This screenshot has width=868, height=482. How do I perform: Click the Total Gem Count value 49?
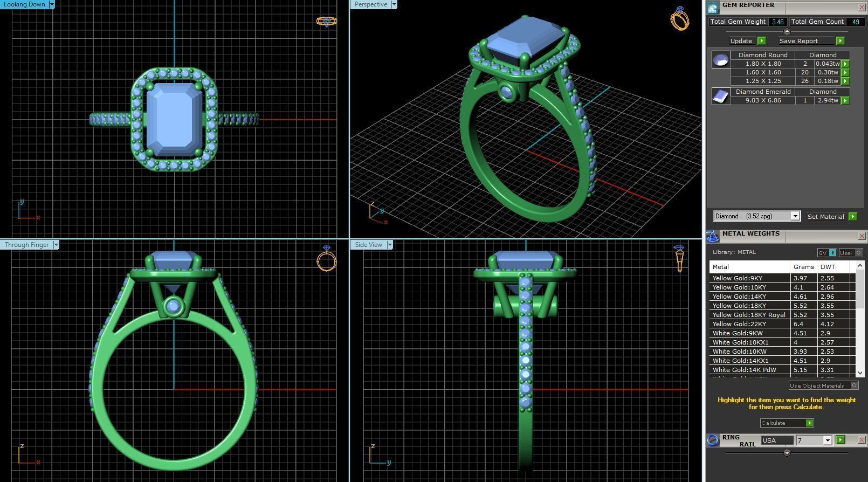tap(855, 22)
